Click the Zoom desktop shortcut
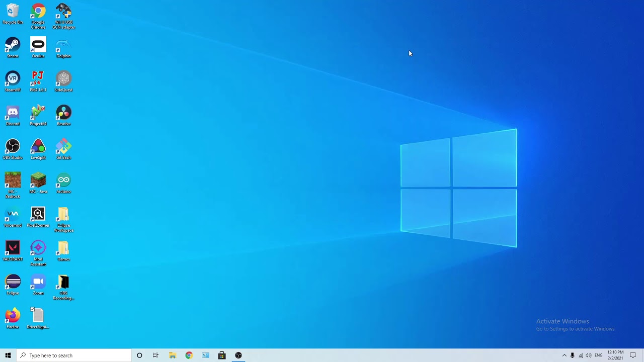Screen dimensions: 644x362 click(x=38, y=285)
